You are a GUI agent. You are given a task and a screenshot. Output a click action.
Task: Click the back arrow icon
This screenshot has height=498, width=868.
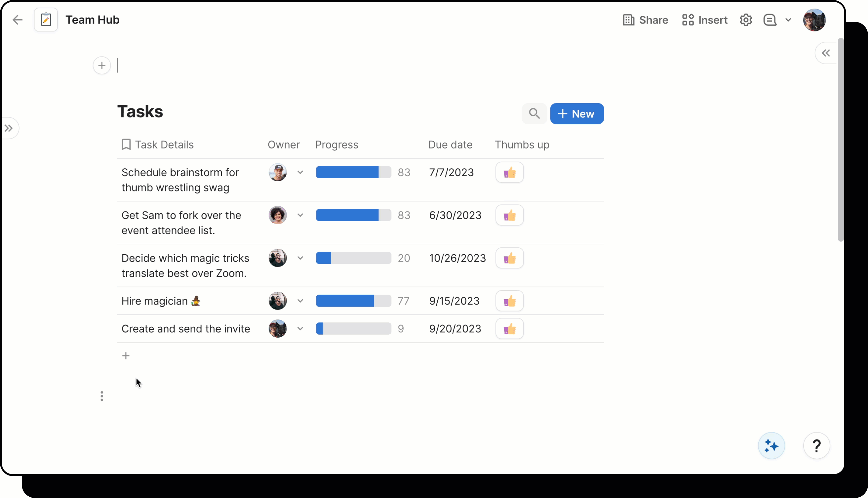(x=18, y=20)
